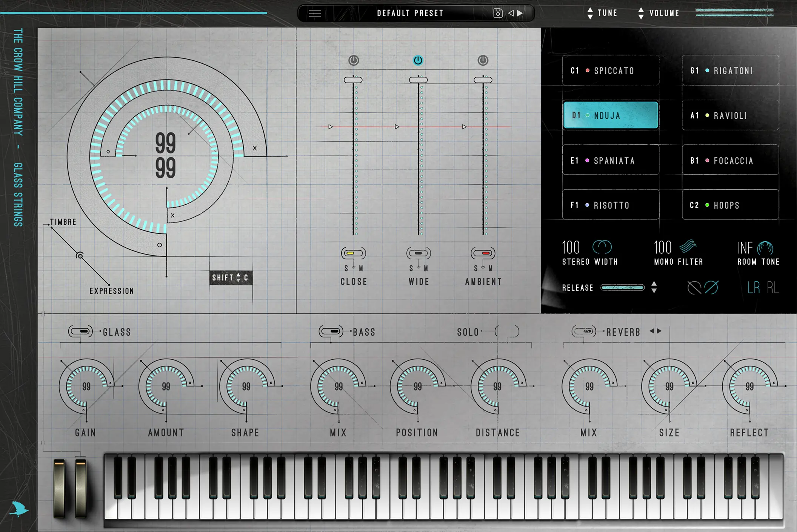Switch the Reverb effect on or off

(x=584, y=331)
